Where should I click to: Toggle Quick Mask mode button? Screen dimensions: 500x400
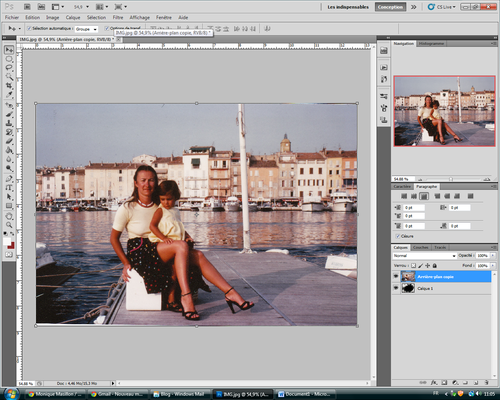pos(9,255)
